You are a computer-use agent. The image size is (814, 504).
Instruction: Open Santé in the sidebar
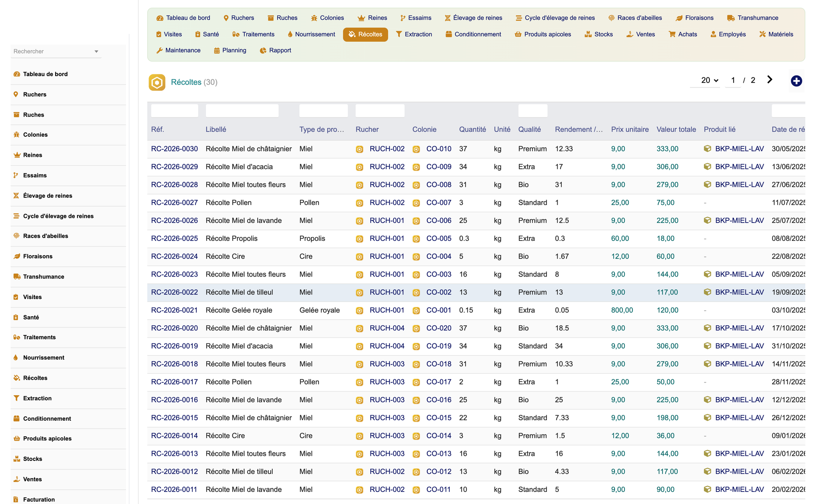point(31,317)
